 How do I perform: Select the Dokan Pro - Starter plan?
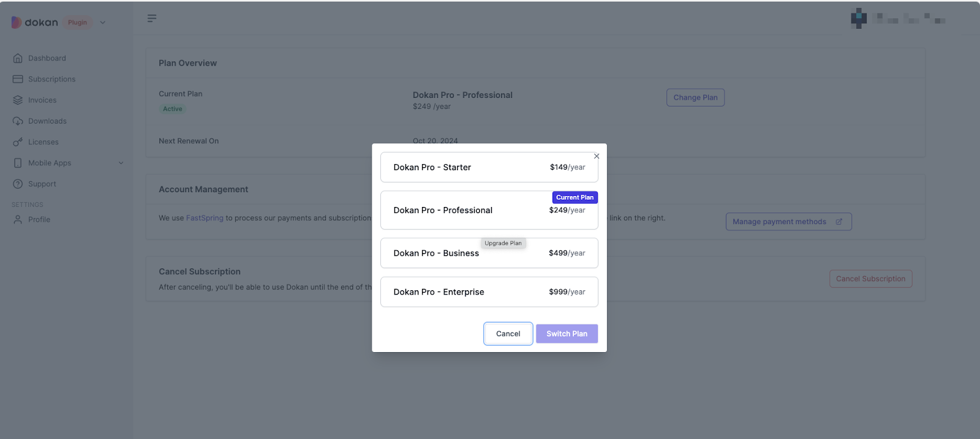click(x=489, y=167)
